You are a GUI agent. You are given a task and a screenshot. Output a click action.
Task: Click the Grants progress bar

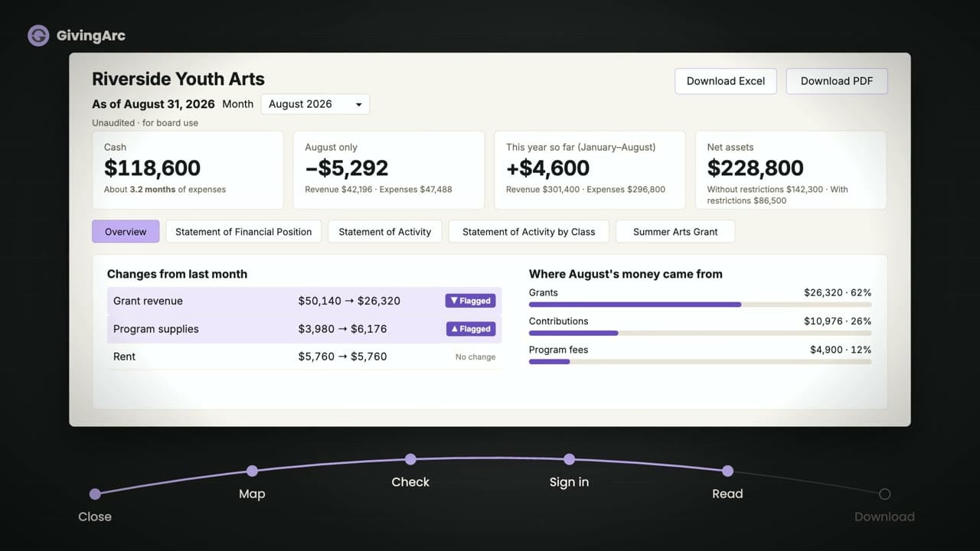(x=700, y=305)
